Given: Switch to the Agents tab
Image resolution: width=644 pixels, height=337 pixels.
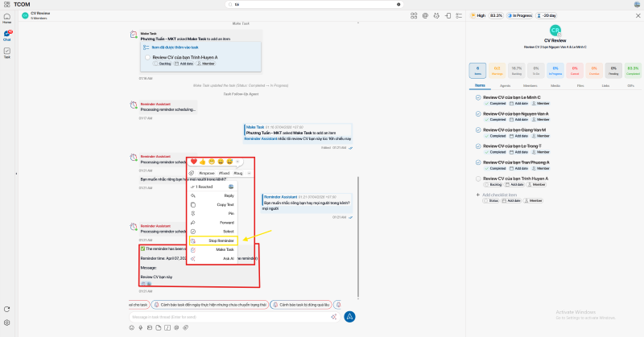Looking at the screenshot, I should [506, 86].
